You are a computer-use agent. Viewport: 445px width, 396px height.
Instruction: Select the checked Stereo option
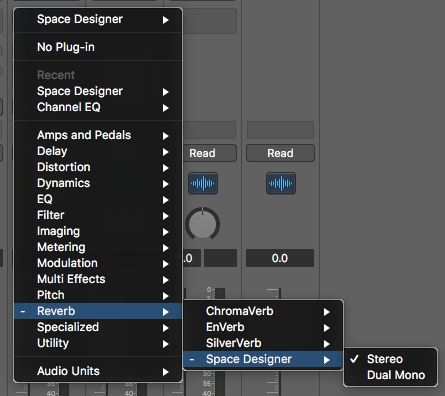coord(390,359)
